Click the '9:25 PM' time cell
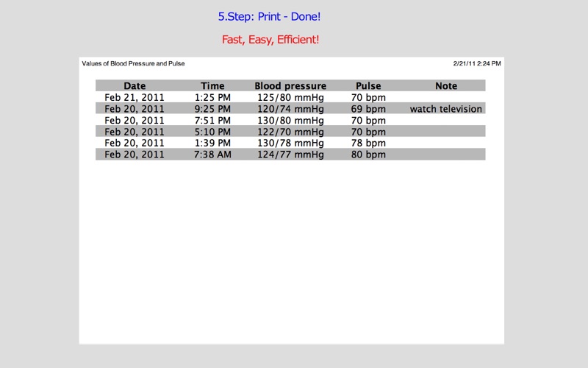Screen dimensions: 588x368 [212, 109]
